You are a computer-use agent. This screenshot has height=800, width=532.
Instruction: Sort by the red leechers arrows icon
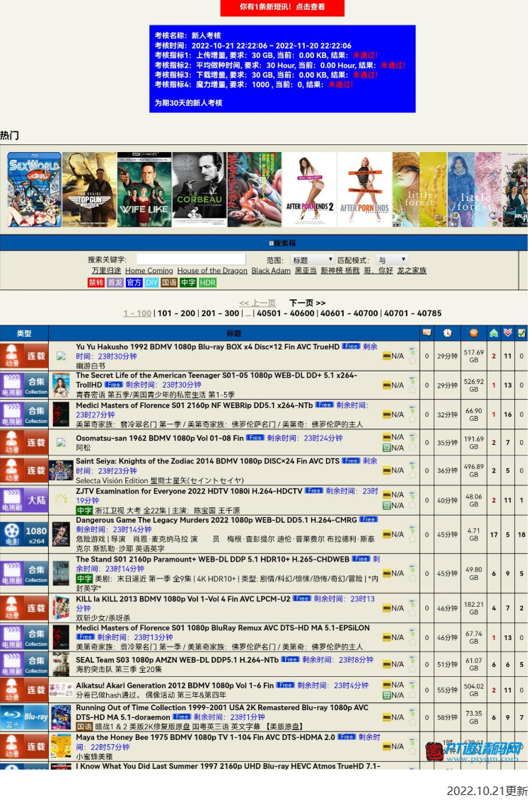[x=507, y=333]
